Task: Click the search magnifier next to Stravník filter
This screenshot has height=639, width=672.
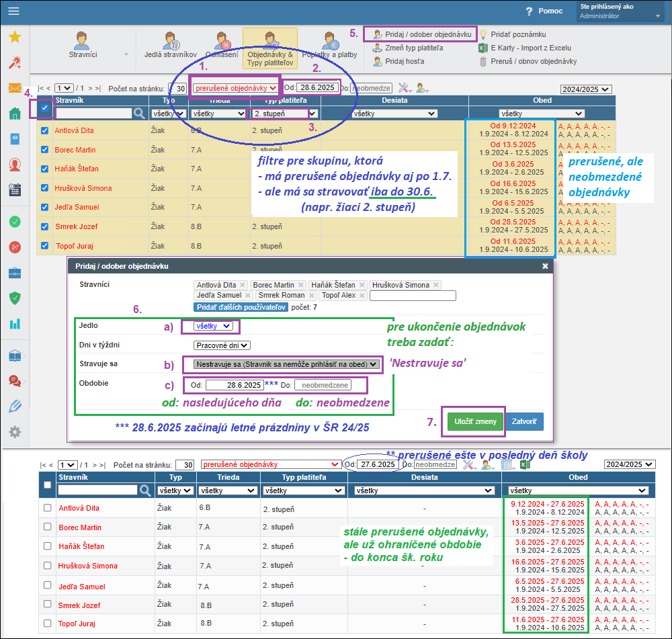Action: click(x=139, y=114)
